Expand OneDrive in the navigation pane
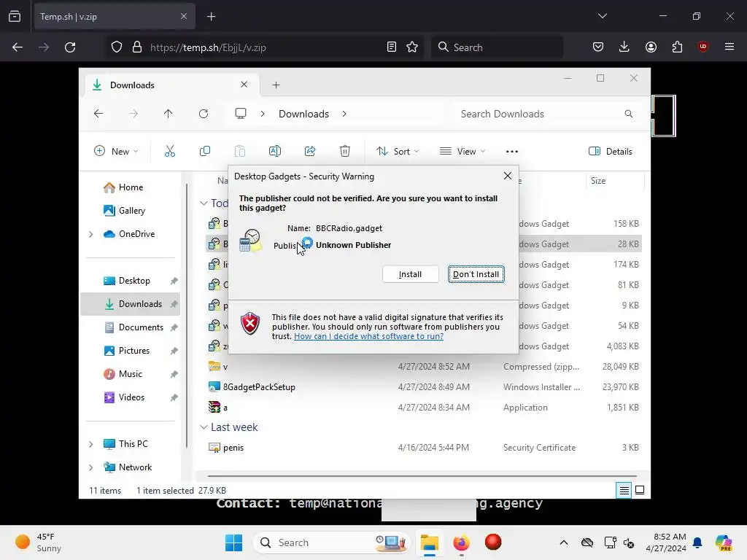The image size is (747, 560). (91, 234)
